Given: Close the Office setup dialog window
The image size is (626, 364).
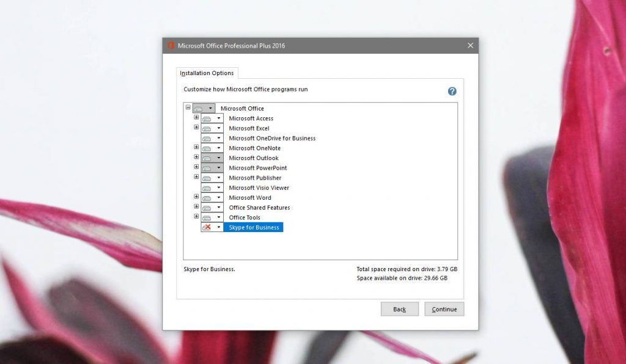Looking at the screenshot, I should point(470,46).
